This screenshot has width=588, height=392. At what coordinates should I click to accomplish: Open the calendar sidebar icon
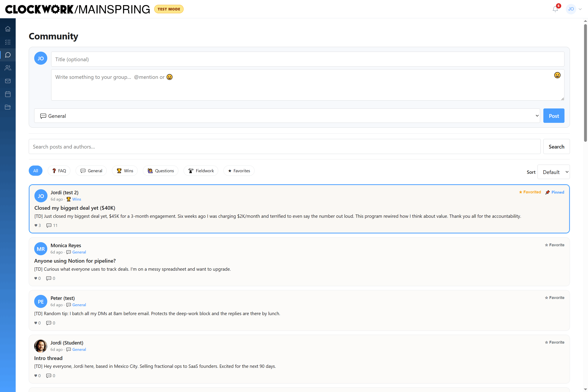pos(8,94)
